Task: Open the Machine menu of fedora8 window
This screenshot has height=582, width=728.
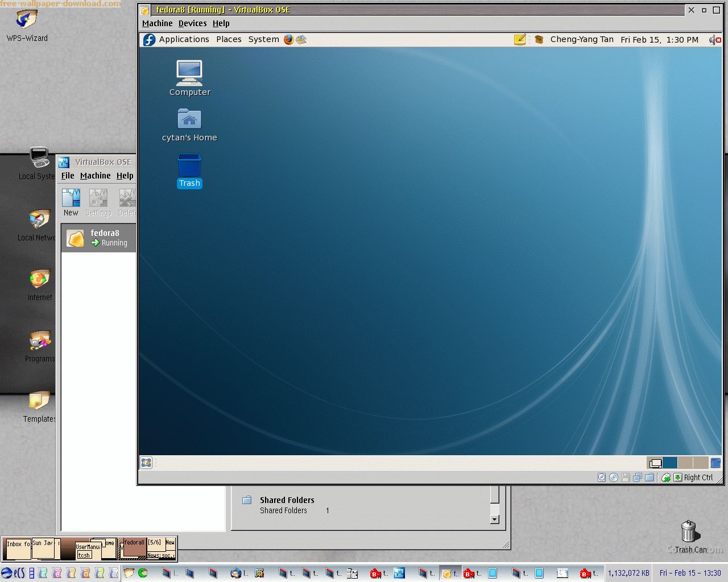Action: (158, 23)
